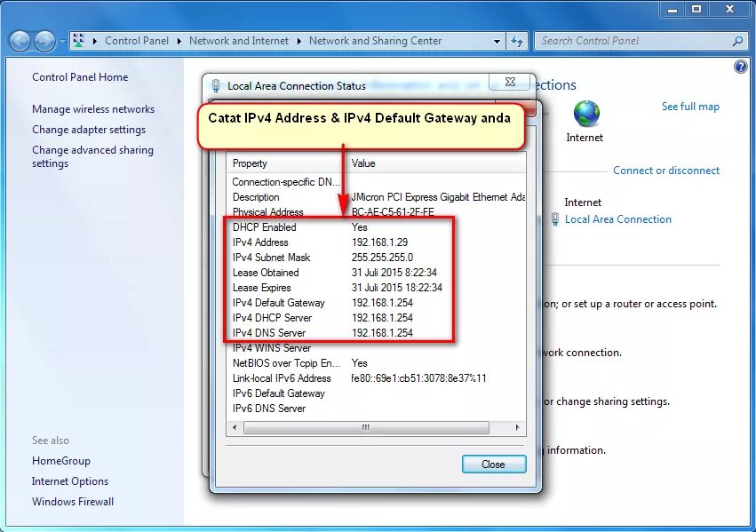
Task: Expand arrow before Control Panel breadcrumb
Action: [94, 42]
